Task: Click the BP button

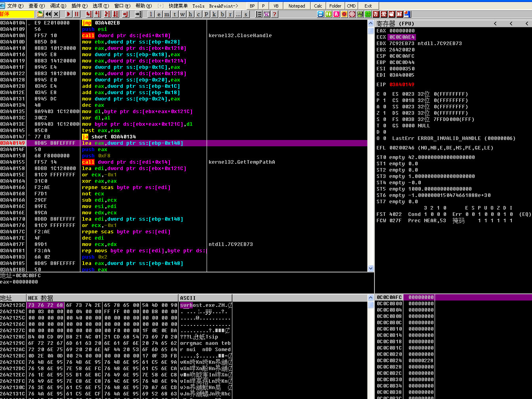Action: click(252, 6)
